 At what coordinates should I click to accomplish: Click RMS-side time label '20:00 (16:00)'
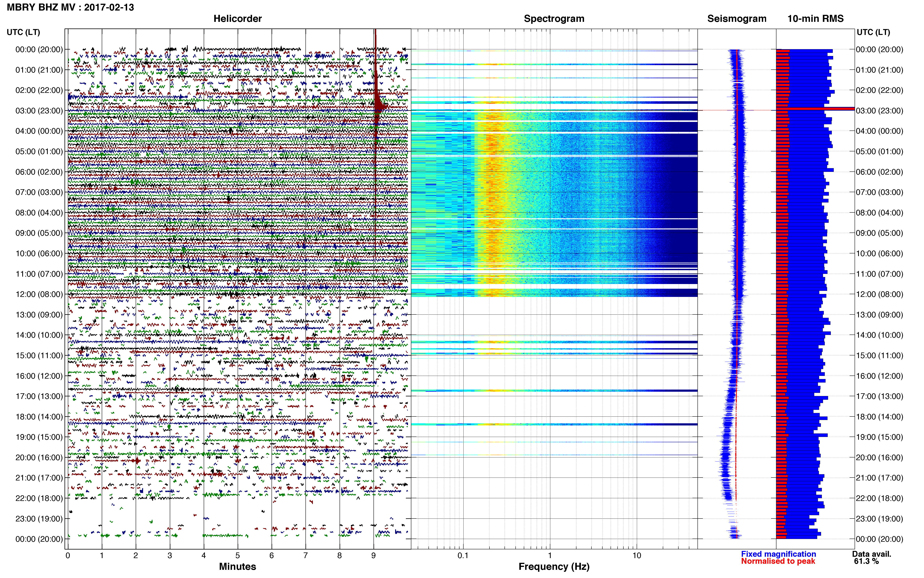pyautogui.click(x=879, y=458)
